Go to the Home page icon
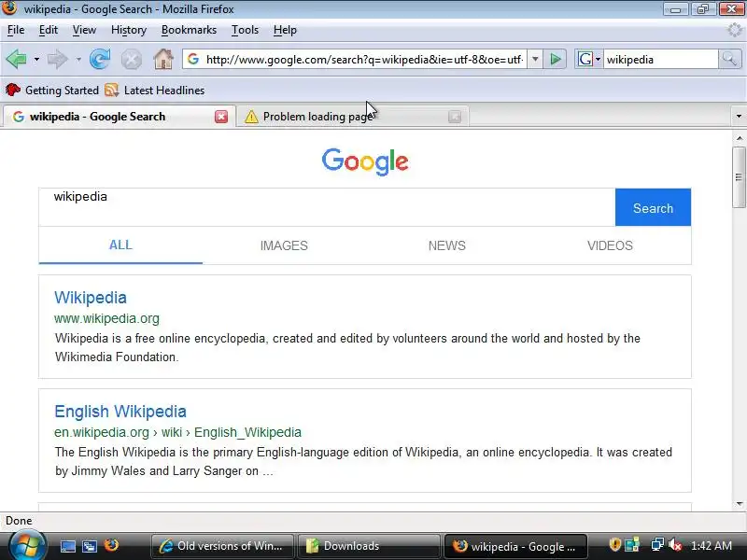This screenshot has width=747, height=560. click(x=162, y=60)
